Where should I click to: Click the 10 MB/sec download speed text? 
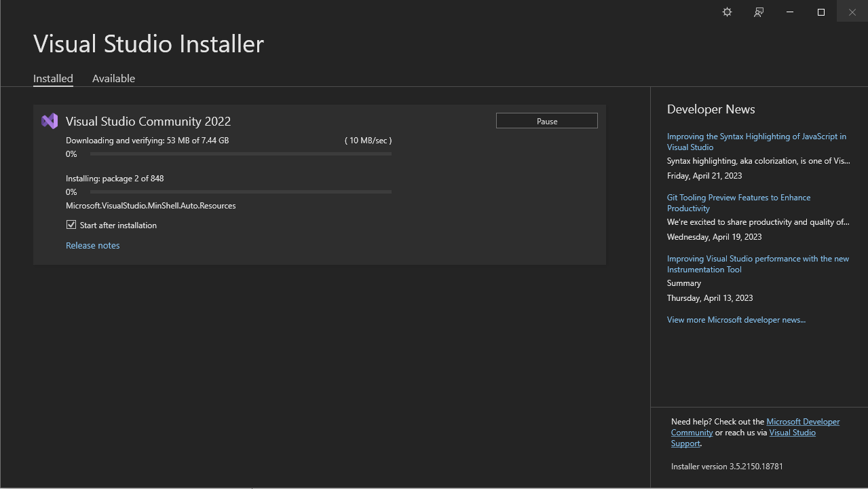(x=369, y=141)
